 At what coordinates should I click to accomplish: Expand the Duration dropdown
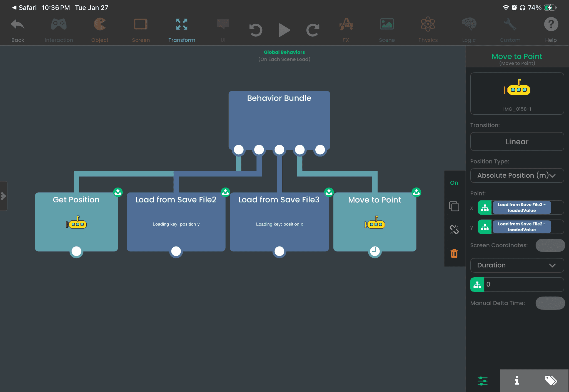point(517,265)
